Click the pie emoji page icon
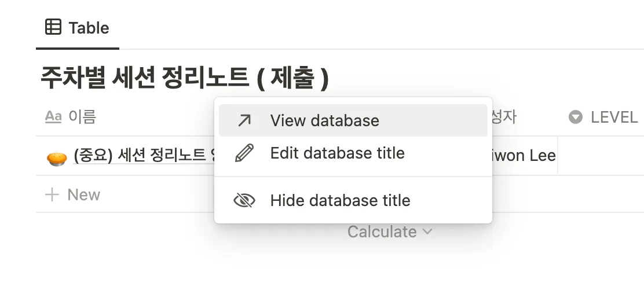The width and height of the screenshot is (644, 294). pos(56,156)
